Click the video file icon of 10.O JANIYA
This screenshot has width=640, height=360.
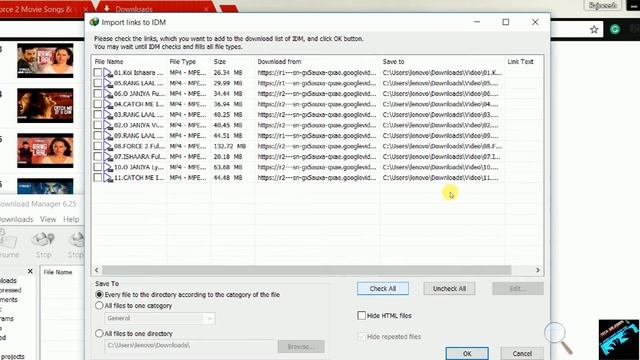pyautogui.click(x=108, y=167)
